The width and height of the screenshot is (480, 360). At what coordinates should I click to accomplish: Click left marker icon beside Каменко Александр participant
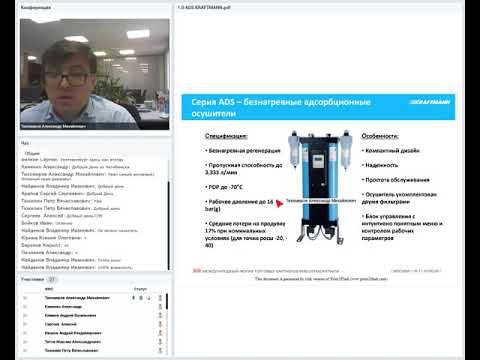[x=25, y=307]
